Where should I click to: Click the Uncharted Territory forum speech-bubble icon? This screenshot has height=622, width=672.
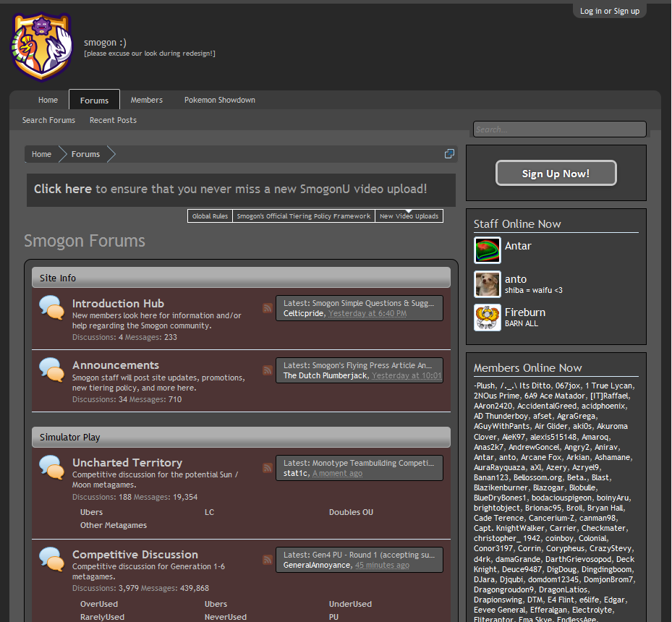pyautogui.click(x=51, y=467)
